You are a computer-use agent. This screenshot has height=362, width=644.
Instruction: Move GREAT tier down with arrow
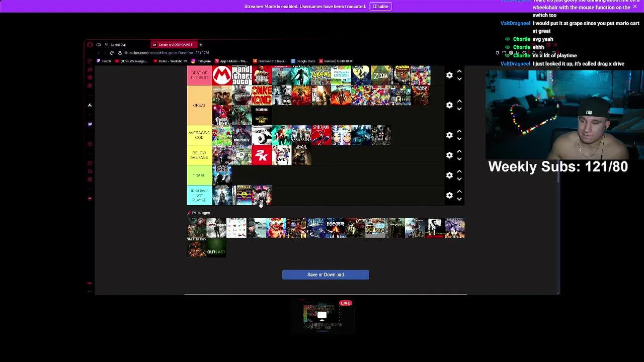tap(459, 109)
